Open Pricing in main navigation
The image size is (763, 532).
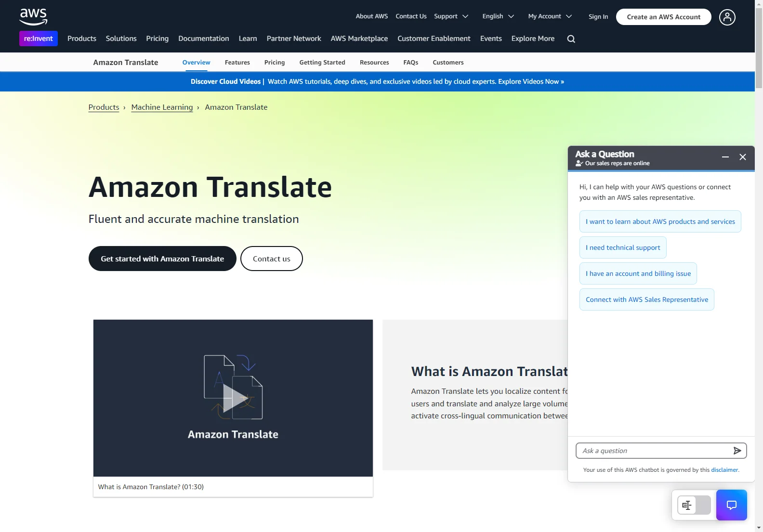(x=158, y=39)
